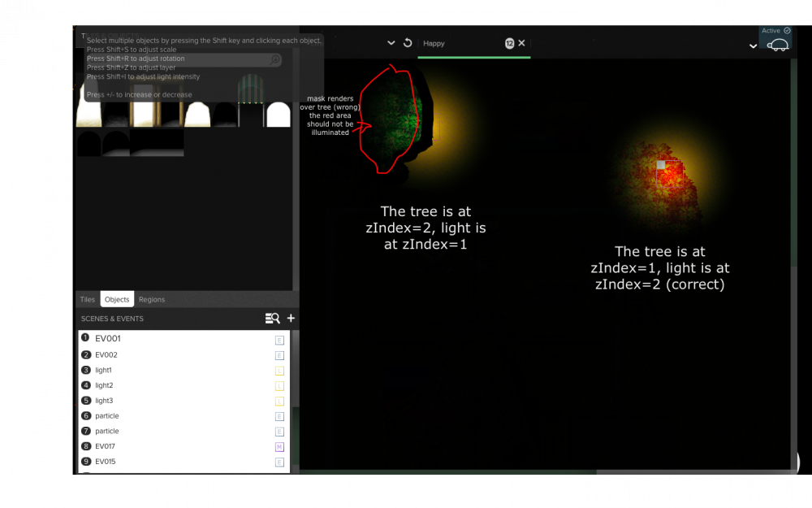Screen dimensions: 812x508
Task: Click the car-shaped Active mode icon
Action: point(777,46)
